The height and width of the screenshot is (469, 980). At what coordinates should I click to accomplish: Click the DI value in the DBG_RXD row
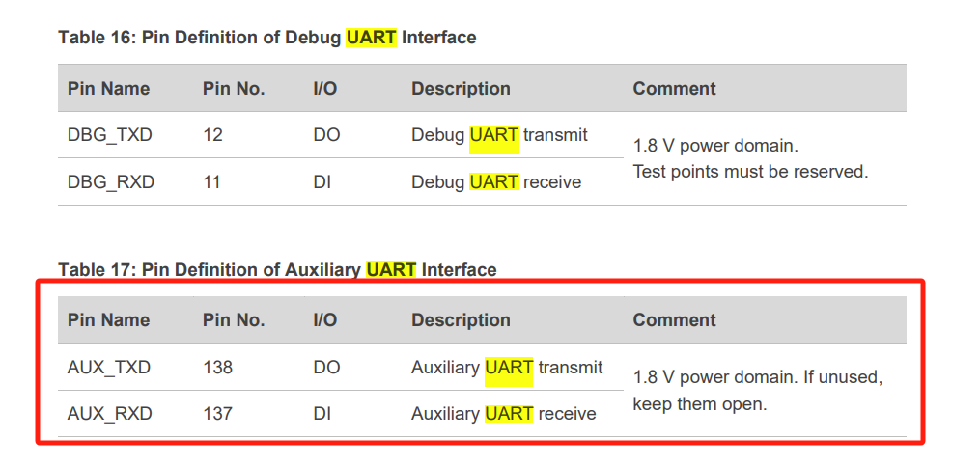pyautogui.click(x=322, y=181)
